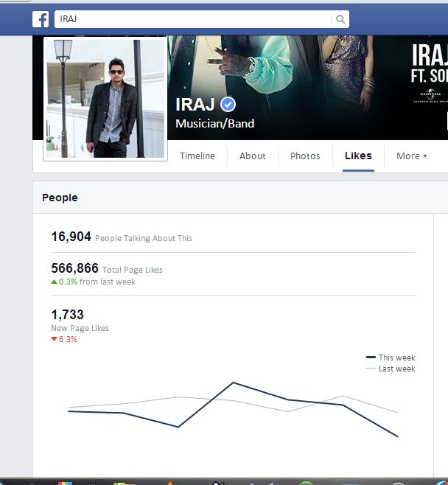Click the 16,904 number

tap(71, 237)
